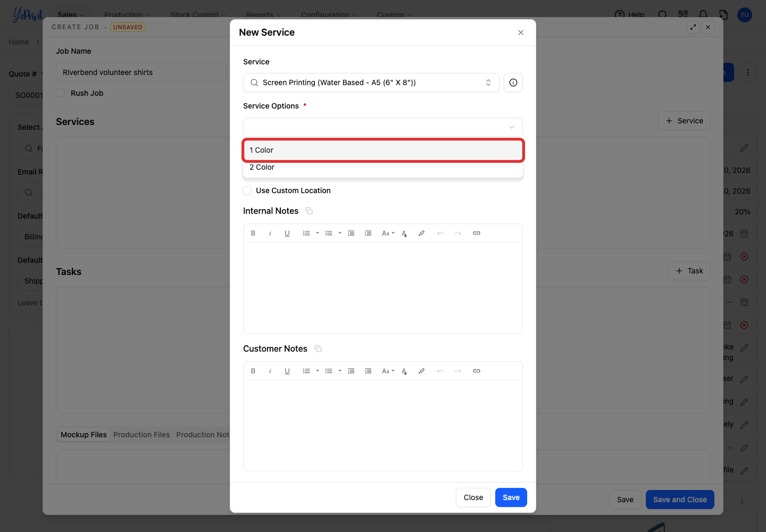Open the TU user avatar
The image size is (766, 532).
click(x=745, y=15)
